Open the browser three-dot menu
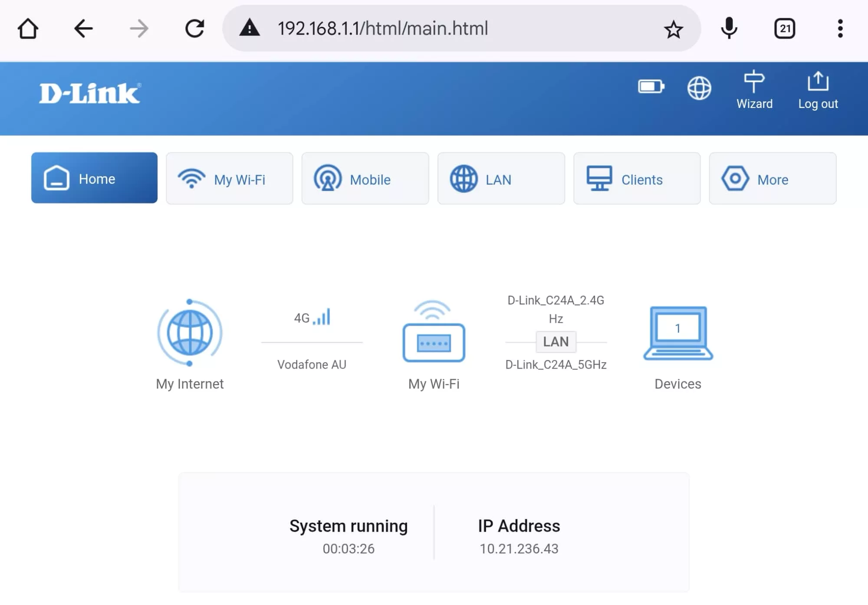The height and width of the screenshot is (605, 868). [x=840, y=29]
